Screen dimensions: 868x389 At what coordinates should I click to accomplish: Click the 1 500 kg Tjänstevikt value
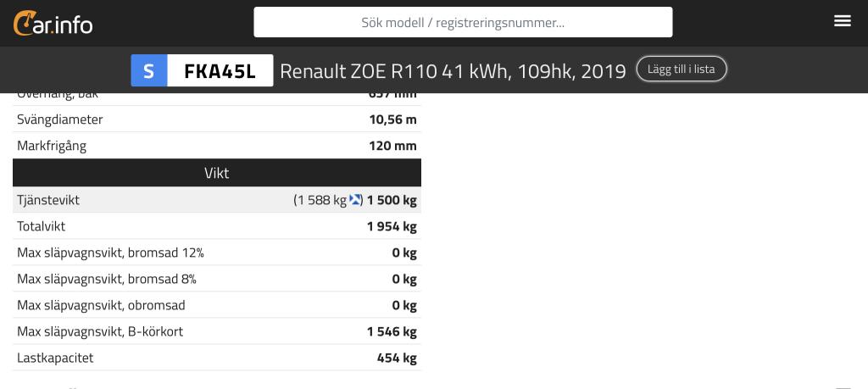[392, 200]
